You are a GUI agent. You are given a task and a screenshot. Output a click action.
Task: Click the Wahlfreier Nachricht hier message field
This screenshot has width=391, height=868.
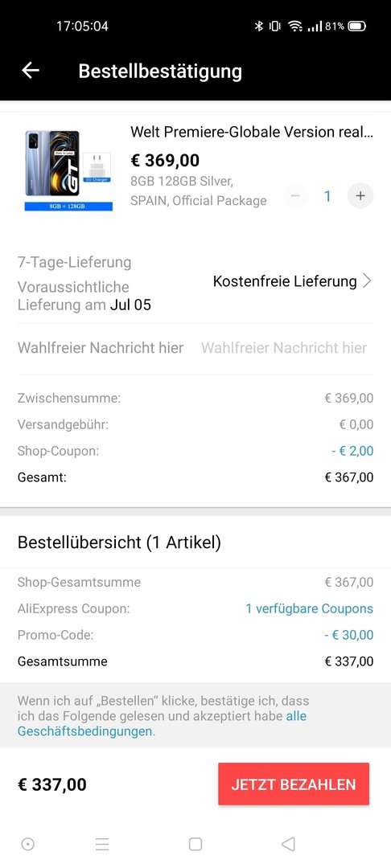point(284,348)
